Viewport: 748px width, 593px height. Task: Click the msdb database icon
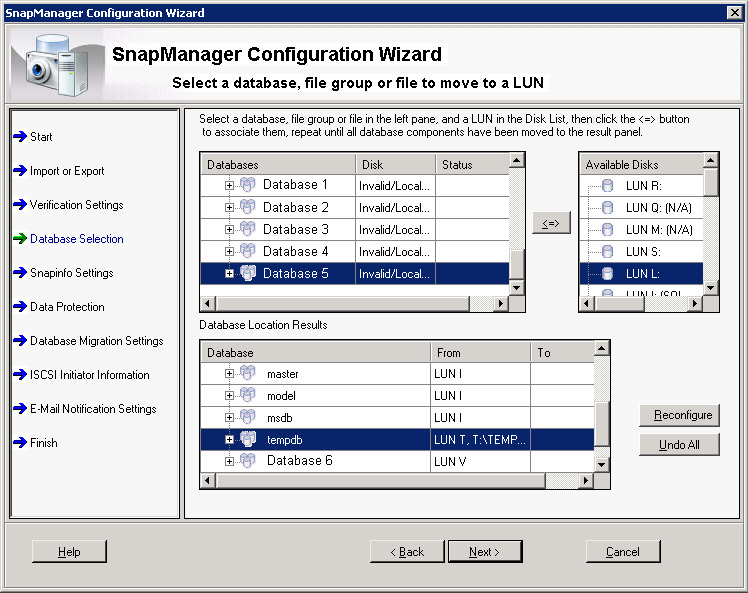click(x=248, y=417)
